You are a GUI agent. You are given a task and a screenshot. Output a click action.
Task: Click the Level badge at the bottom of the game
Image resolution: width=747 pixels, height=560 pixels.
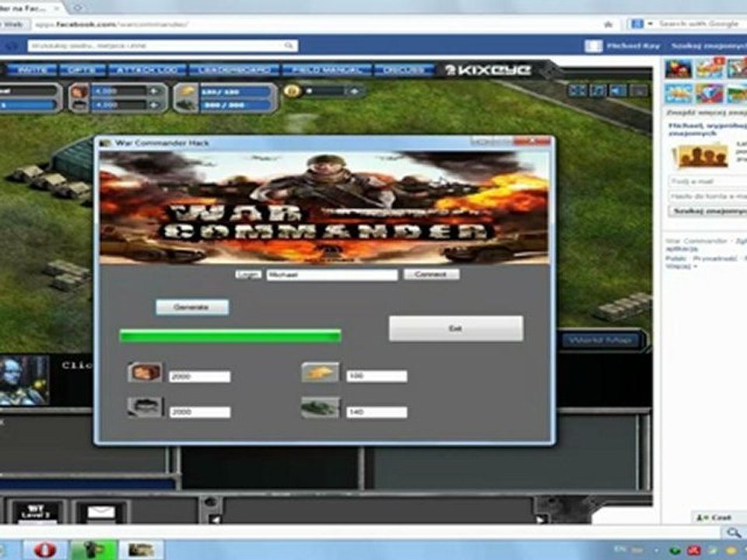click(x=36, y=513)
